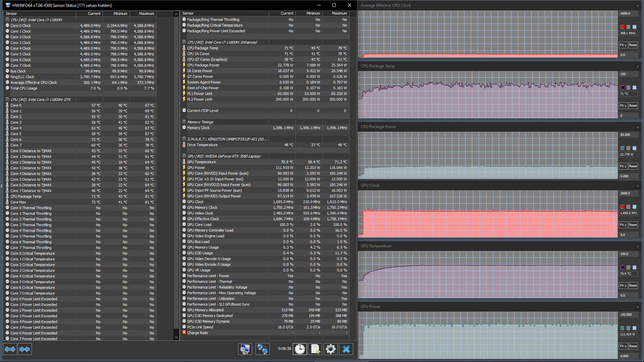This screenshot has width=644, height=362.
Task: Close the CPU Package Power graph
Action: point(637,127)
